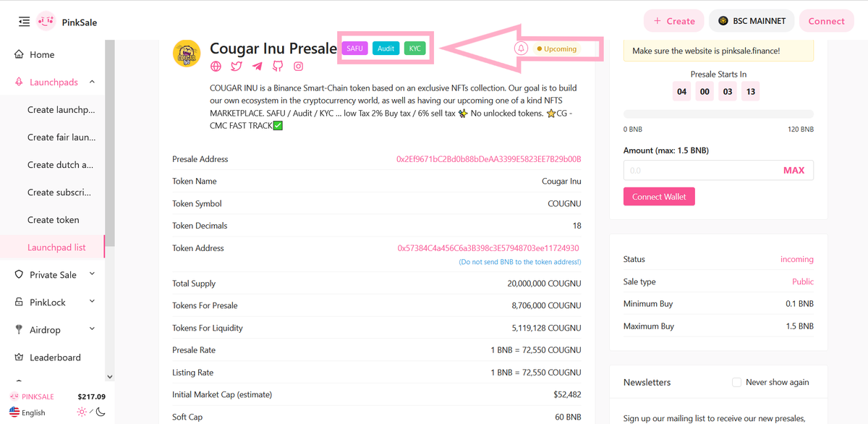Click the 8,706,000 COUGNU presale tokens value
The height and width of the screenshot is (424, 868).
coord(546,306)
